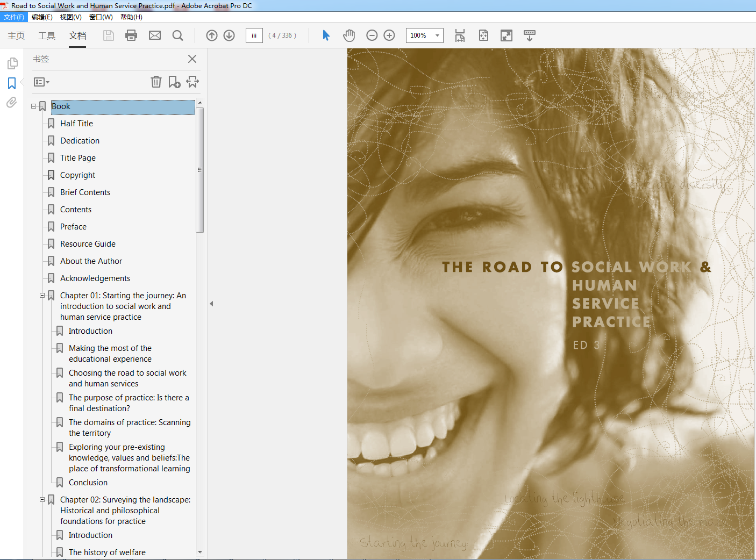The height and width of the screenshot is (560, 756).
Task: Open the 视图(V) menu
Action: (x=70, y=17)
